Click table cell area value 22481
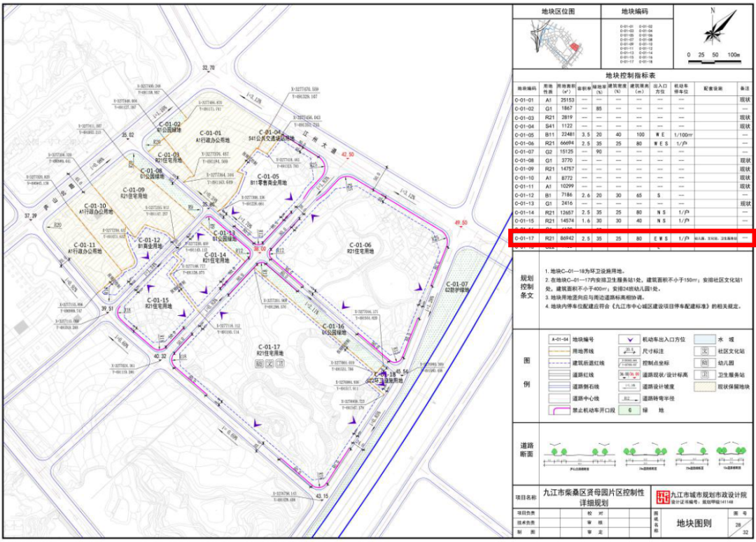This screenshot has height=542, width=756. [x=566, y=134]
